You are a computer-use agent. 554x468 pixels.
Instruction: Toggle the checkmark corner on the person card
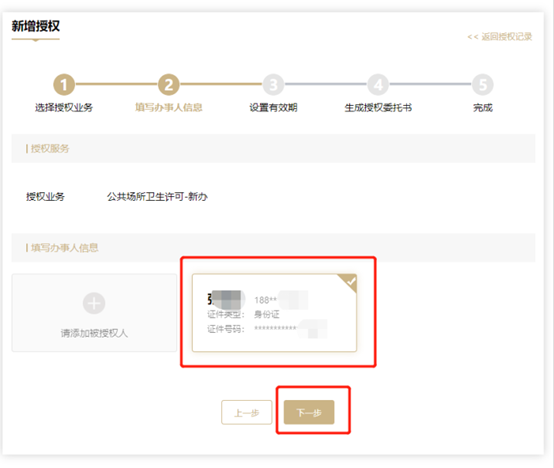(348, 283)
